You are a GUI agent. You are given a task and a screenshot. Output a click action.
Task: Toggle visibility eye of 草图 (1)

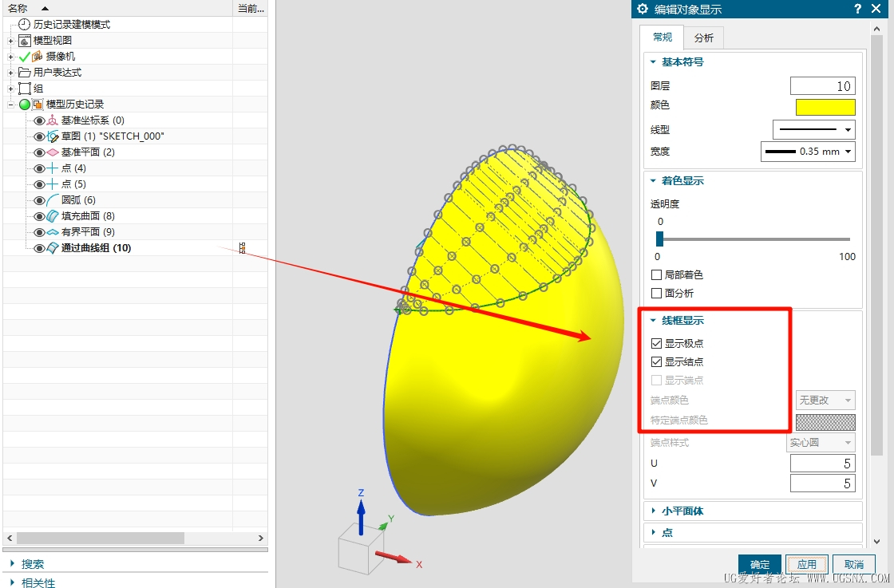point(39,136)
